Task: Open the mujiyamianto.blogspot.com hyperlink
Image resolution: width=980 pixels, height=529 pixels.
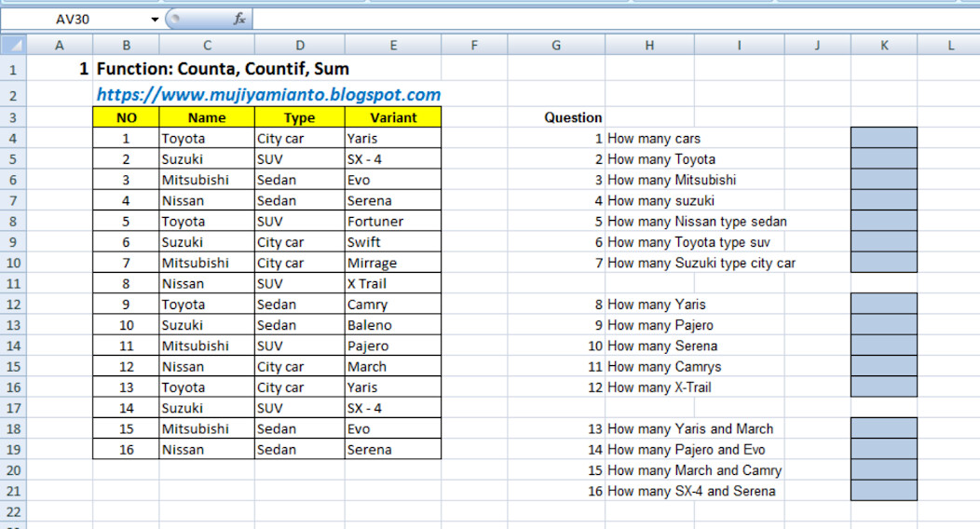Action: 268,94
